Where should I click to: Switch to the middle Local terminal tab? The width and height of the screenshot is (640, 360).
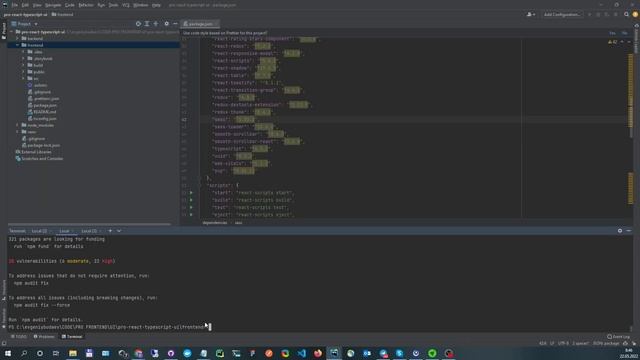pos(64,231)
